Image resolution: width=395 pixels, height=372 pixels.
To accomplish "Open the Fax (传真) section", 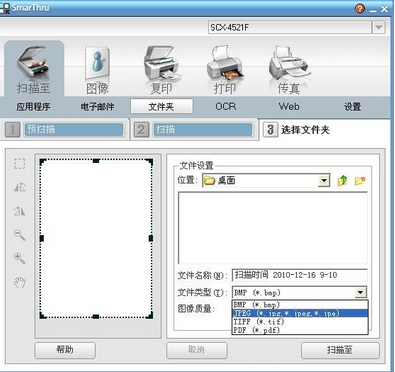I will (x=289, y=70).
